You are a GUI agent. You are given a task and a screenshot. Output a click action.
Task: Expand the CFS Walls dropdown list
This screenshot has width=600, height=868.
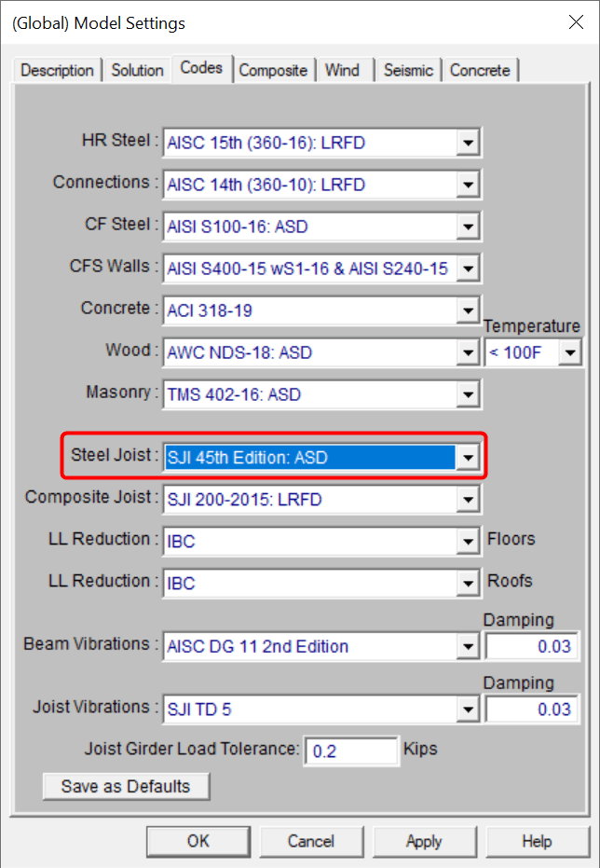[468, 269]
